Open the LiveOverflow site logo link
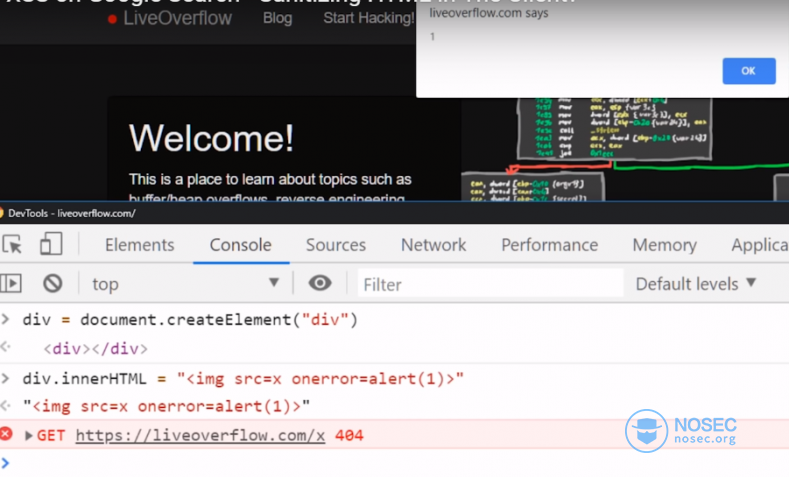789x477 pixels. coord(170,18)
